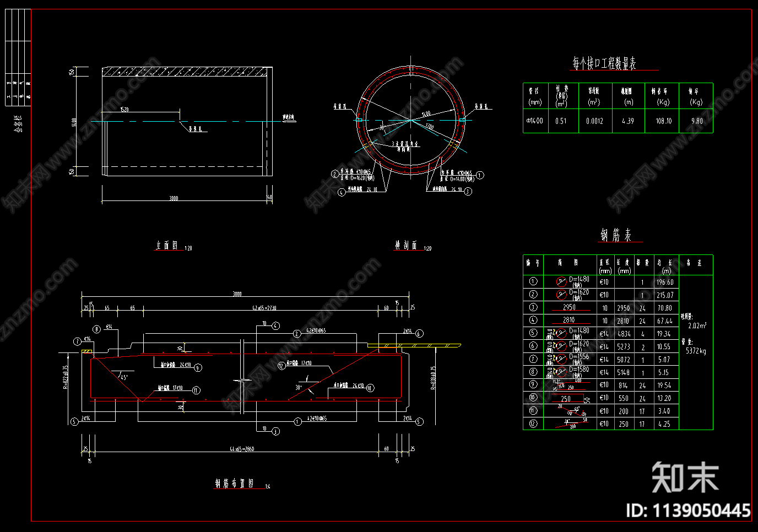Click the 2.02m³ concrete volume note
Image resolution: width=758 pixels, height=532 pixels.
(x=697, y=325)
